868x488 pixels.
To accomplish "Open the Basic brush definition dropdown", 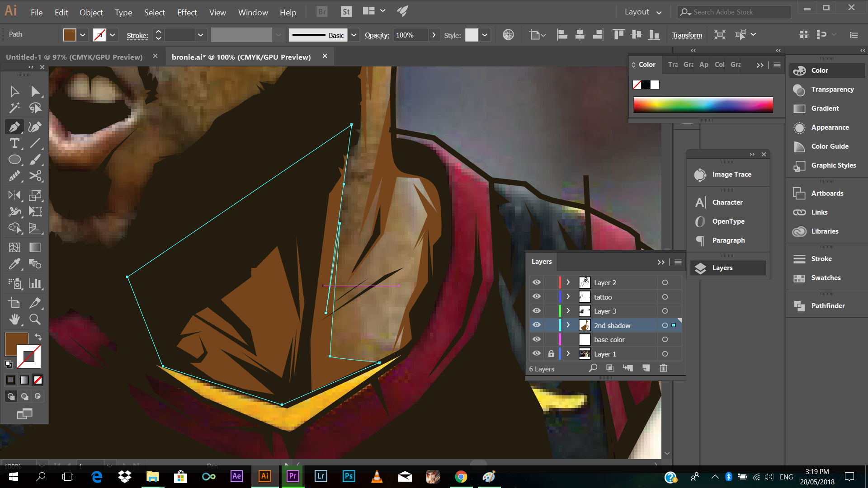I will pos(354,35).
